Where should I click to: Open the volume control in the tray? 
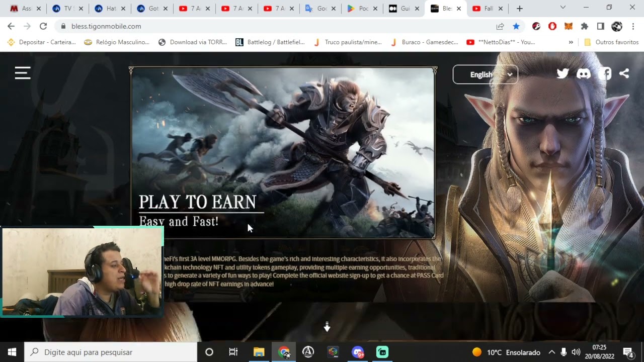576,352
